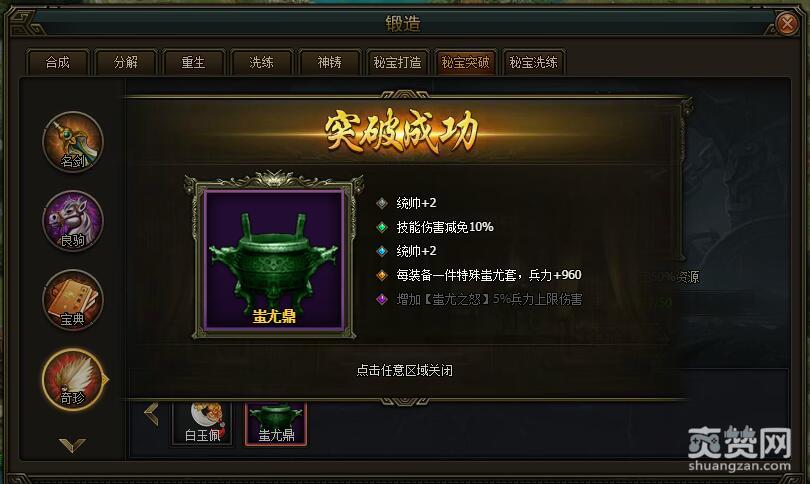This screenshot has width=810, height=484.
Task: Click the large 蚩尤鼎 cauldron image
Action: (x=274, y=260)
